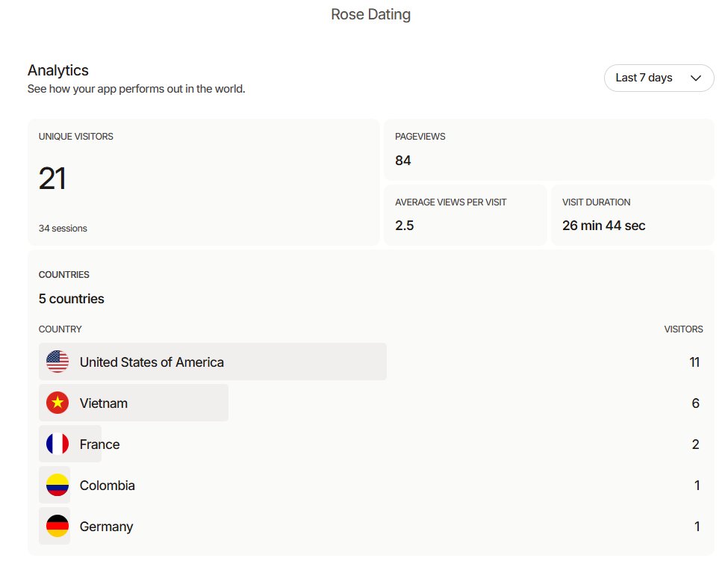Click the Country column header
728x564 pixels.
pos(60,329)
